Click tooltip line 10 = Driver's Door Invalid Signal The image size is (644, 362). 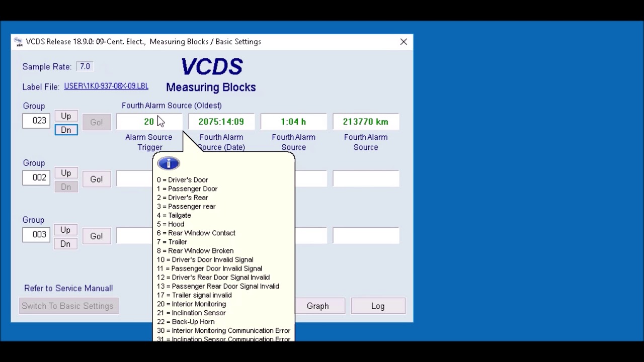205,259
